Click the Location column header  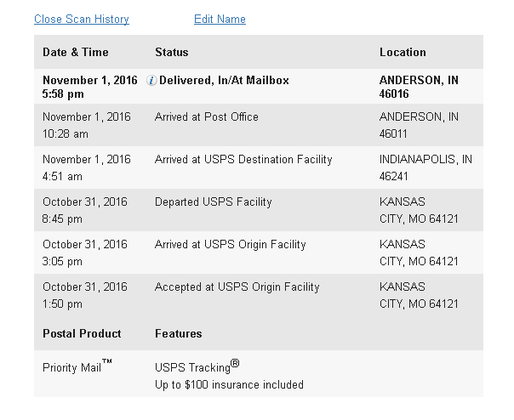[x=403, y=52]
